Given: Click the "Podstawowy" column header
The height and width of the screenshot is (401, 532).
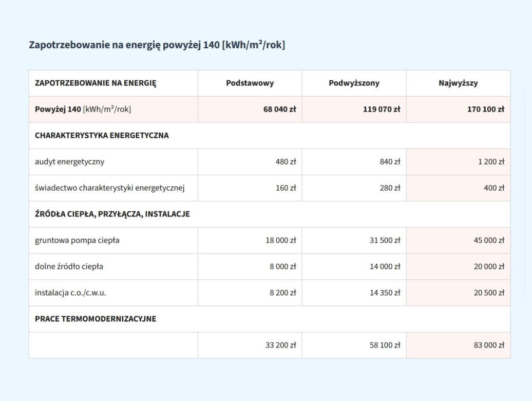Looking at the screenshot, I should 250,83.
